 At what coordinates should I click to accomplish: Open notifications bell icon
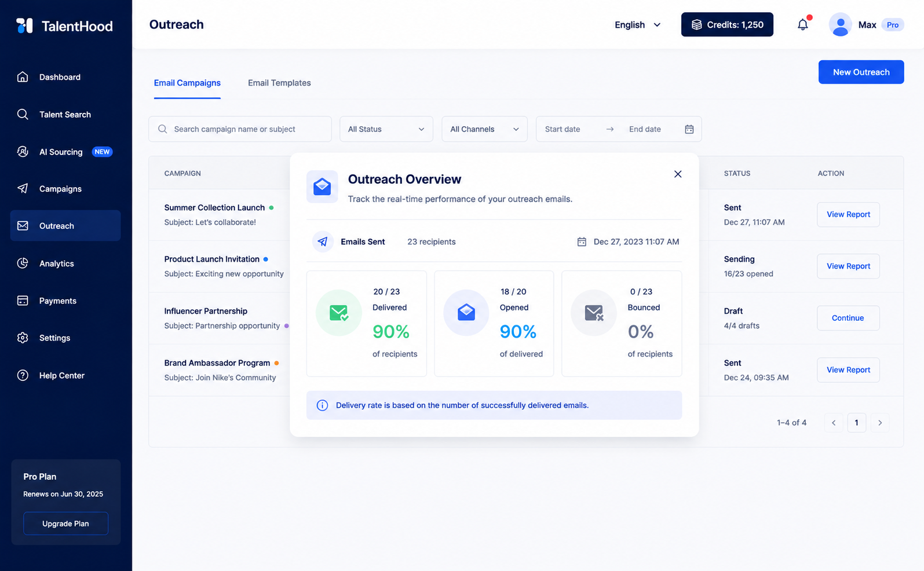click(x=803, y=24)
